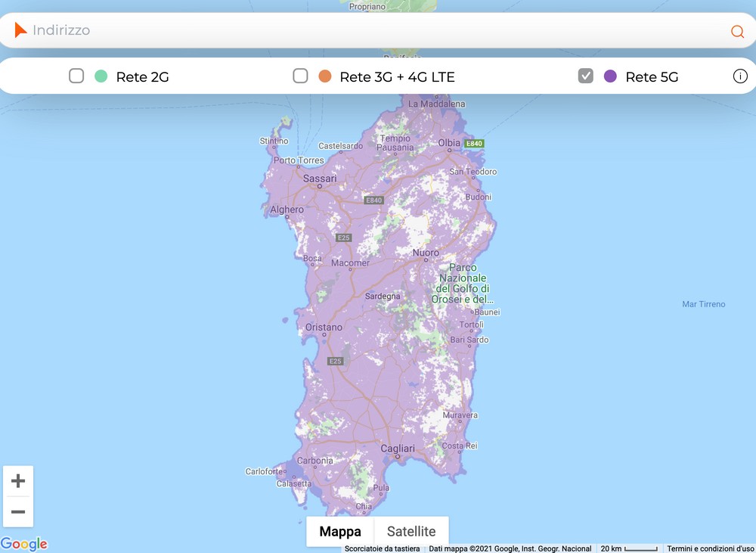Viewport: 756px width, 553px height.
Task: Click the Porto Torres label
Action: click(x=299, y=160)
